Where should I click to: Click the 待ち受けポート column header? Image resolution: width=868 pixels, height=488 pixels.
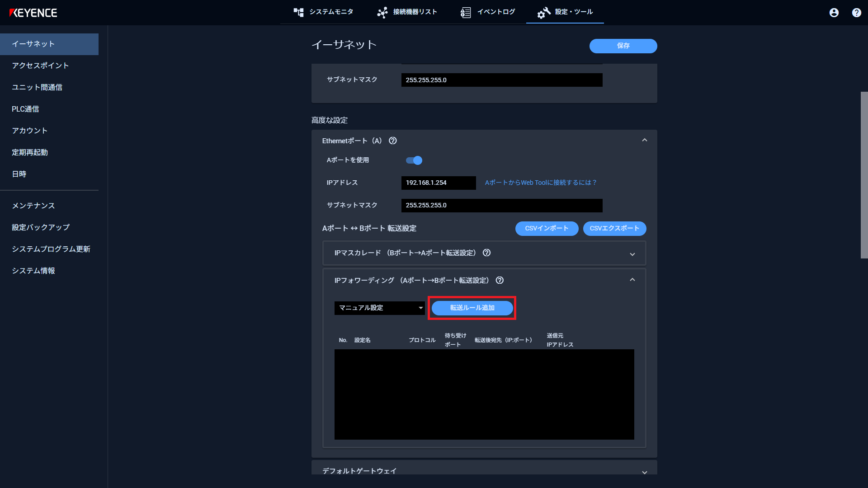click(x=455, y=340)
